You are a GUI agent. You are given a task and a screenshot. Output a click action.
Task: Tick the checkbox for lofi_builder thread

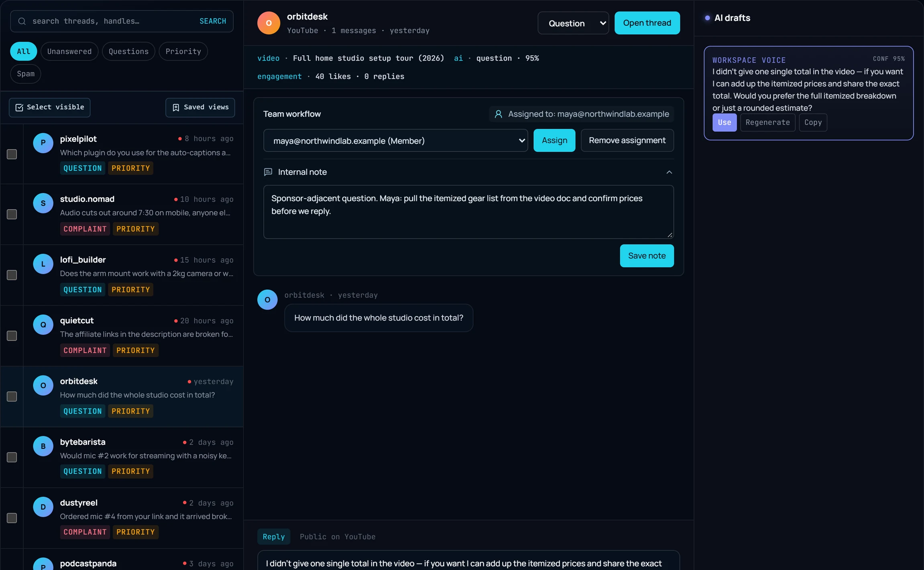pos(12,275)
